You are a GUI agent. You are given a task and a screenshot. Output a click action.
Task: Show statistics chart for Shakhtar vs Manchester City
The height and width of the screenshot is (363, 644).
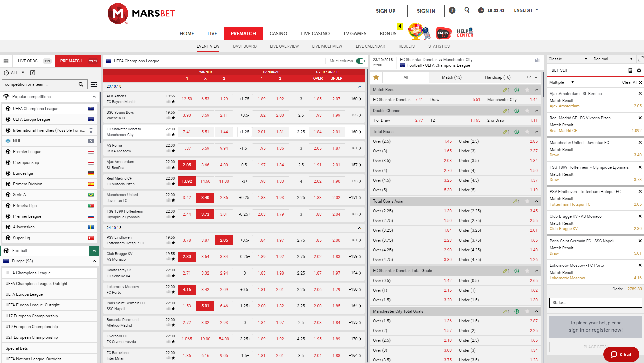[x=537, y=60]
